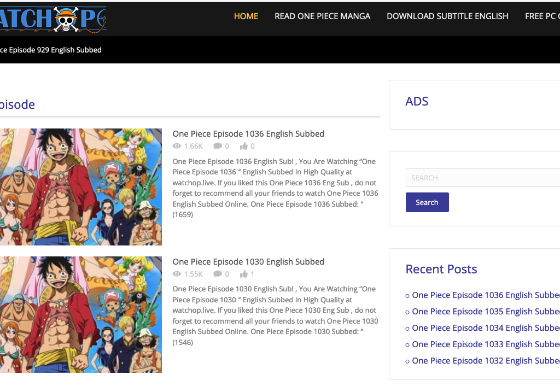Viewport: 560px width, 392px height.
Task: Open the HOME menu item
Action: pyautogui.click(x=246, y=16)
